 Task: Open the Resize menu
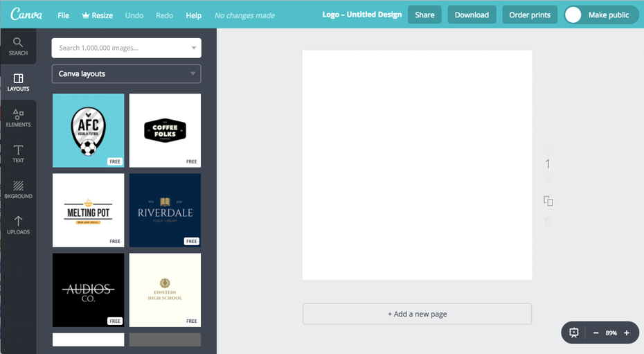[x=96, y=15]
